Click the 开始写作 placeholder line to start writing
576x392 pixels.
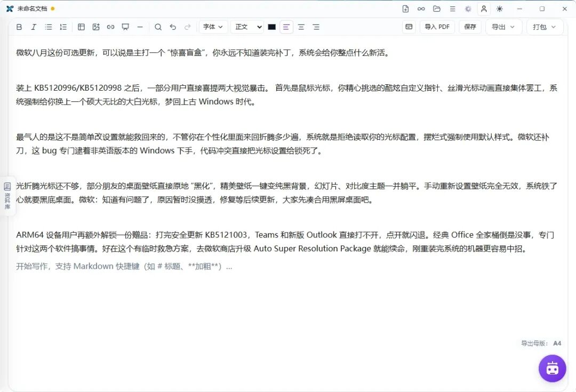(124, 266)
